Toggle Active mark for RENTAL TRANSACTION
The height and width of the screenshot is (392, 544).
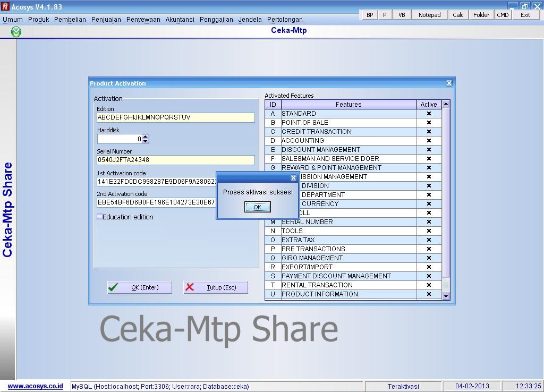[429, 285]
